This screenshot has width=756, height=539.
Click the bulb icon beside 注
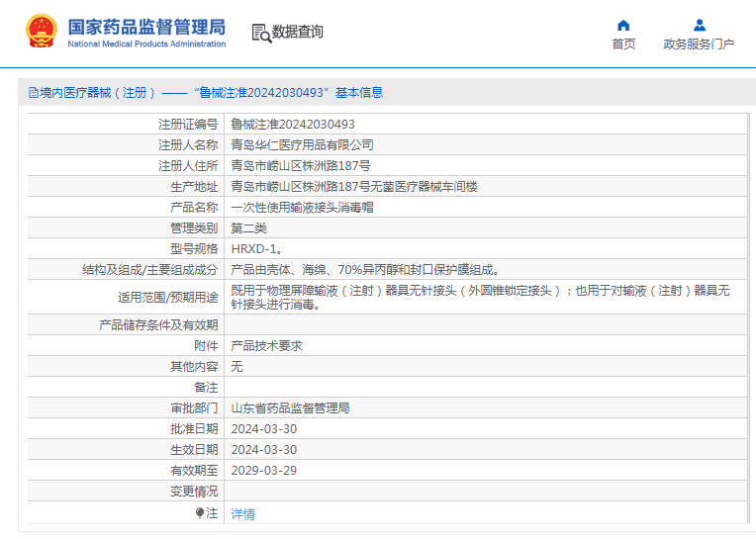[200, 513]
